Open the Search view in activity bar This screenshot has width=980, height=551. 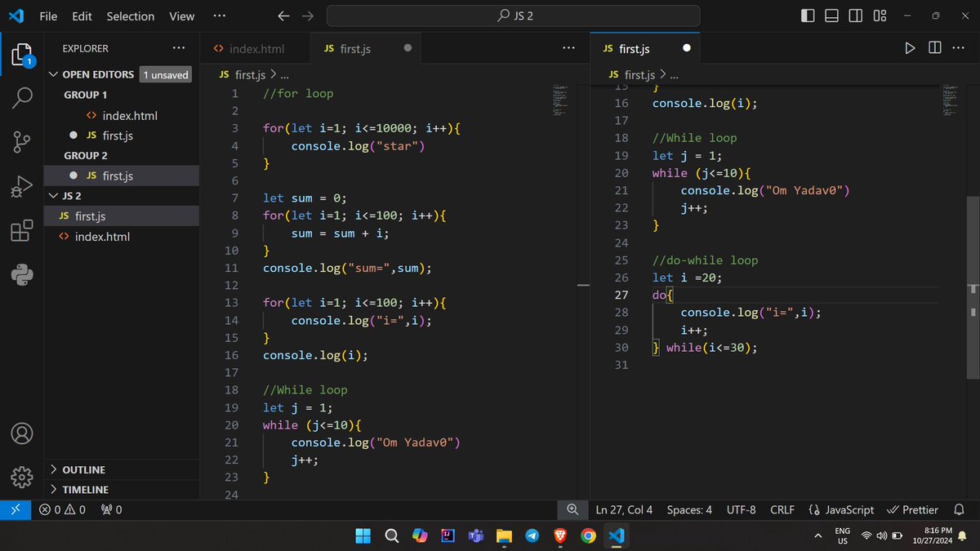point(22,98)
